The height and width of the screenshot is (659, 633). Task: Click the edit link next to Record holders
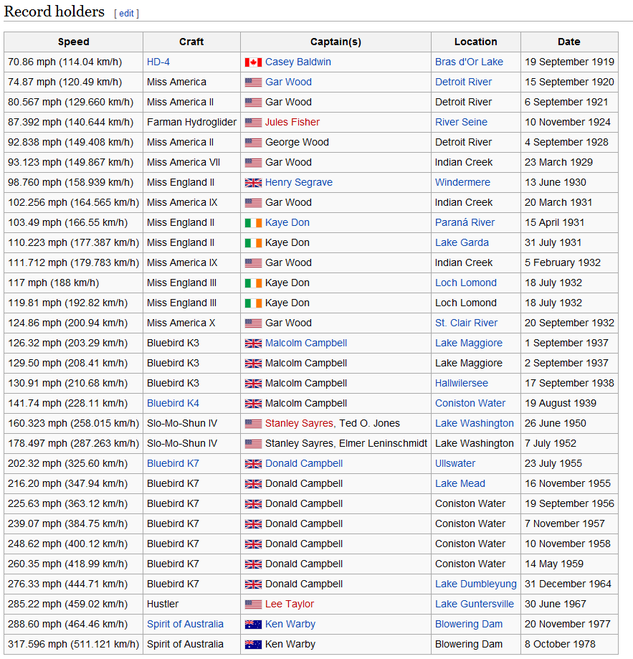tap(126, 13)
